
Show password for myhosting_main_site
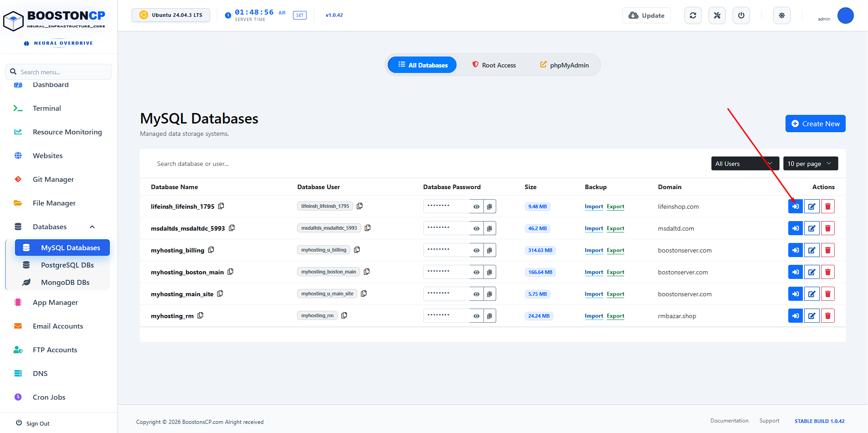click(x=476, y=294)
